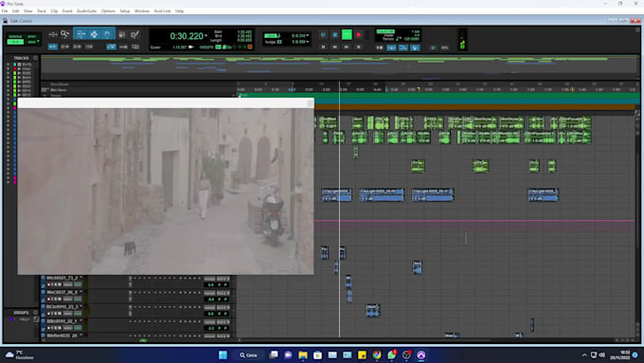
Task: Click Return to Zero transport button
Action: (x=323, y=47)
